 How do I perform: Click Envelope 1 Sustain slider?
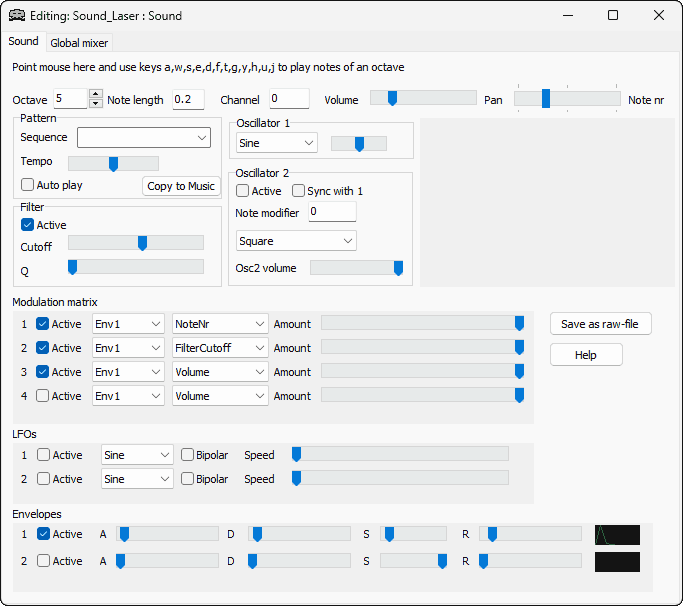click(413, 534)
